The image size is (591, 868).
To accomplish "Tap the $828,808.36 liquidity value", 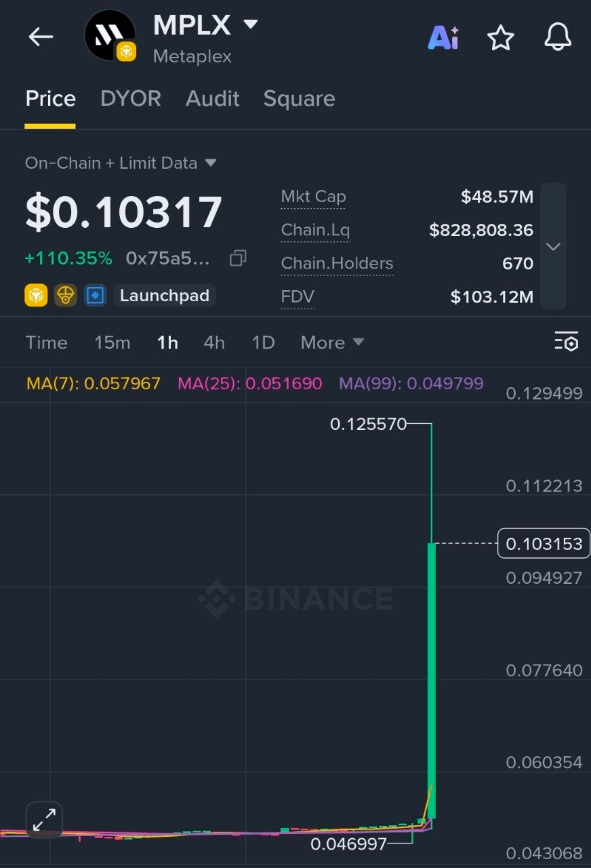I will coord(481,231).
